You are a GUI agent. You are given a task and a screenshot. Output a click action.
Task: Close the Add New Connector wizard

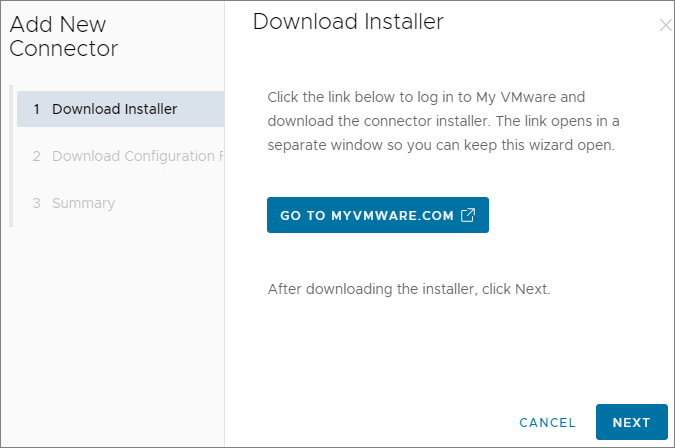tap(665, 25)
